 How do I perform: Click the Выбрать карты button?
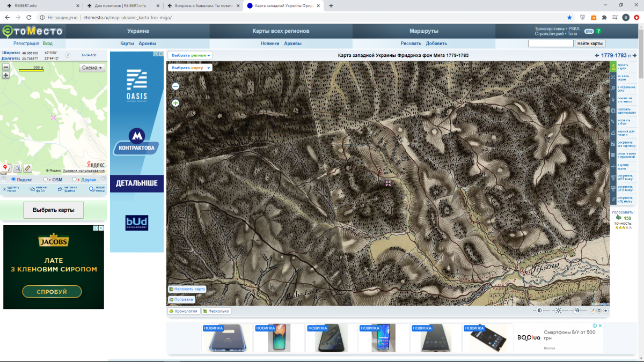pos(54,210)
